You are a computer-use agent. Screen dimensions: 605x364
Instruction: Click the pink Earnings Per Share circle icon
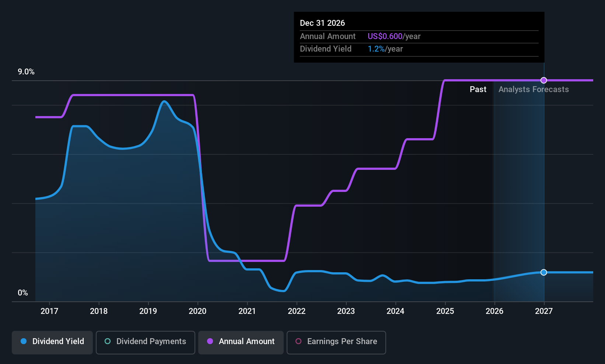coord(298,342)
